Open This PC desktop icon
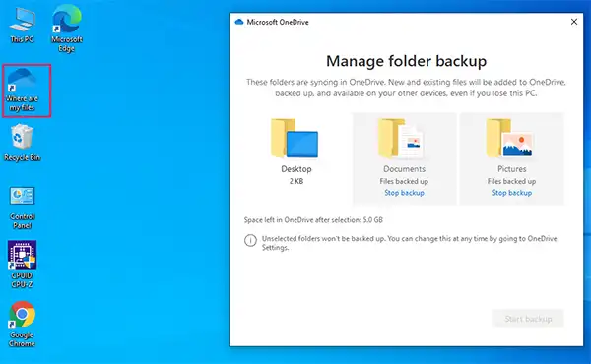 [x=22, y=25]
